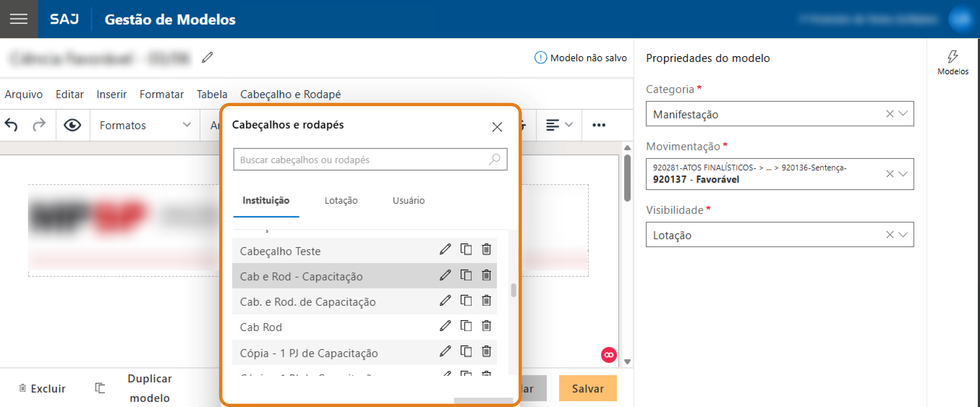Viewport: 980px width, 407px height.
Task: Edit 'Cabeçalho Teste' using its pencil icon
Action: (445, 250)
